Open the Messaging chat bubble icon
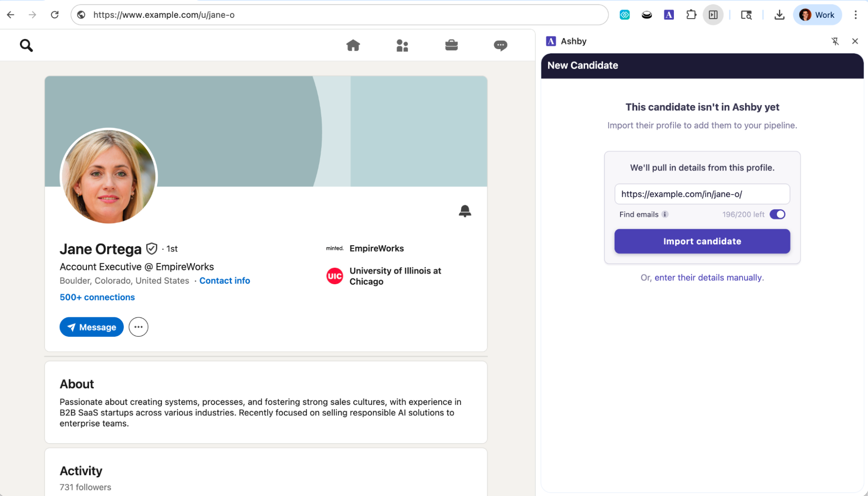Image resolution: width=868 pixels, height=496 pixels. click(x=500, y=45)
